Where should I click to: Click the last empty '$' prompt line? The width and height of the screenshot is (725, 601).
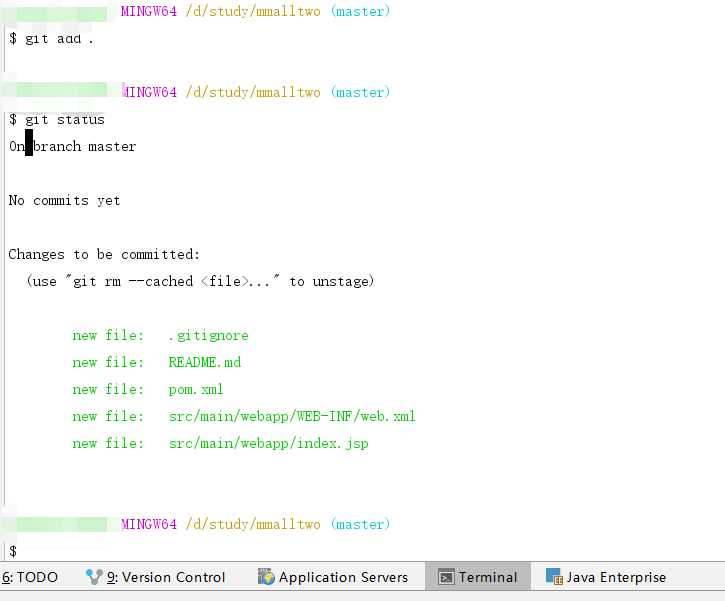point(13,551)
